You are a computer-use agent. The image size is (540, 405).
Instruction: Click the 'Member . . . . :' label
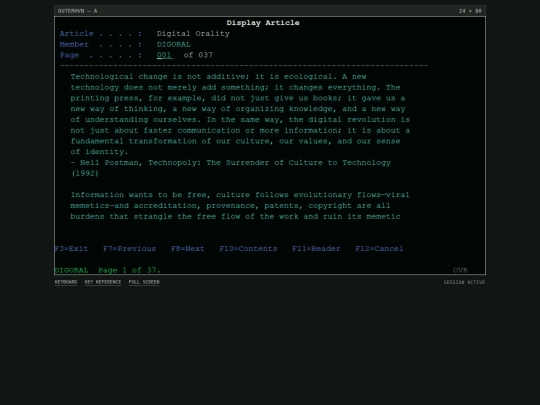click(x=101, y=44)
